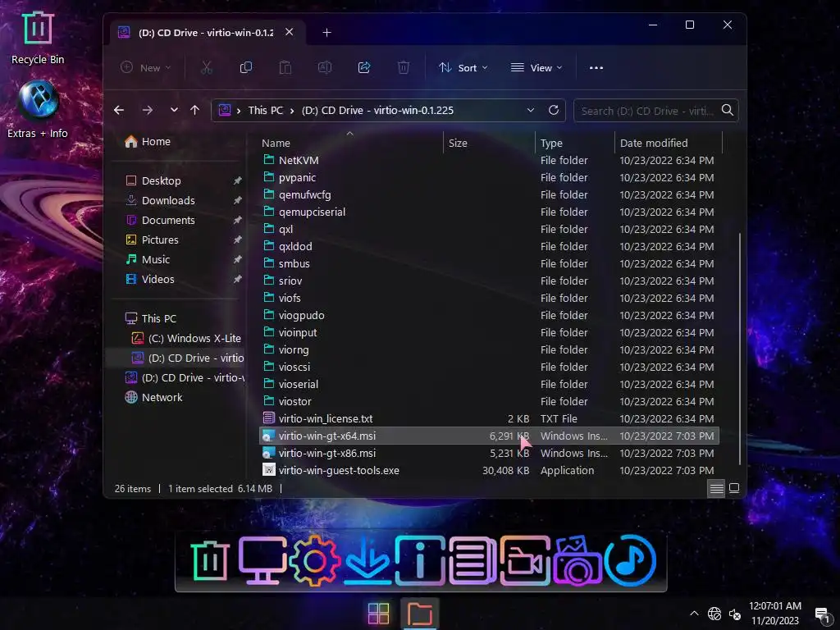The width and height of the screenshot is (840, 630).
Task: Add a new Explorer tab
Action: (x=326, y=33)
